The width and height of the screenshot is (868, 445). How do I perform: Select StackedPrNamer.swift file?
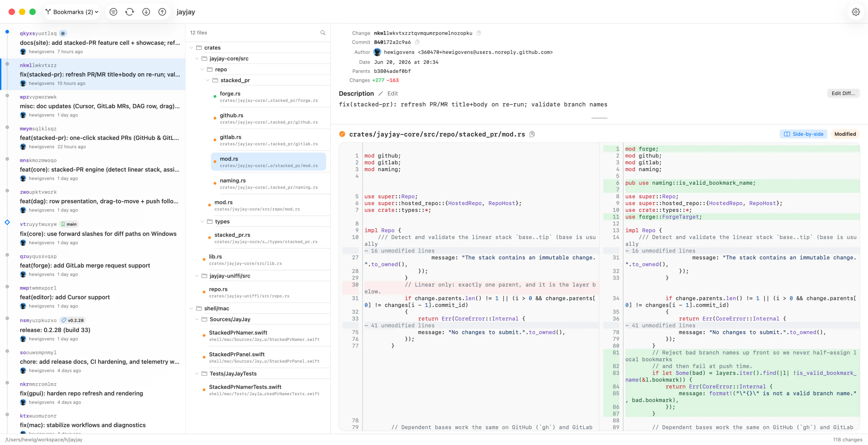pos(263,335)
